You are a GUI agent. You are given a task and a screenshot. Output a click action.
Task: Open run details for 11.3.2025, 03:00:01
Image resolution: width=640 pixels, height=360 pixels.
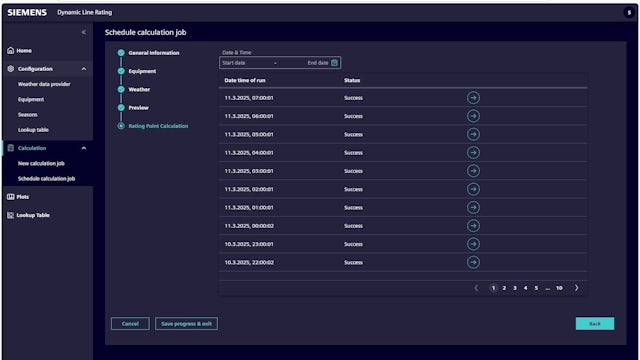pyautogui.click(x=473, y=171)
